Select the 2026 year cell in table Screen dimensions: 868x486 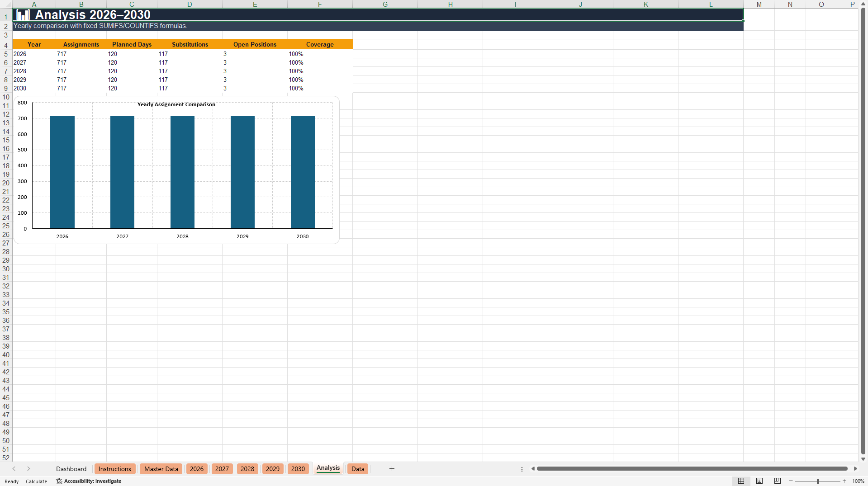tap(34, 54)
